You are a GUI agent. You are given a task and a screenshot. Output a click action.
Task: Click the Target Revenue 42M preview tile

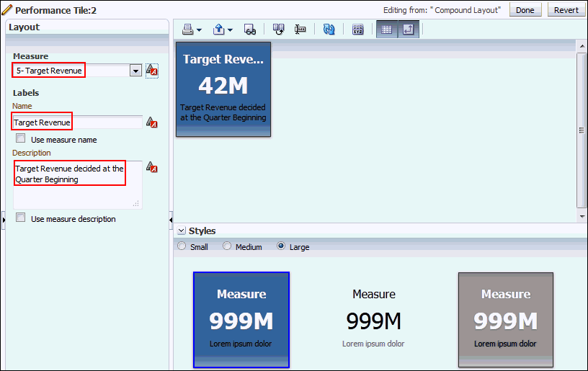click(223, 89)
